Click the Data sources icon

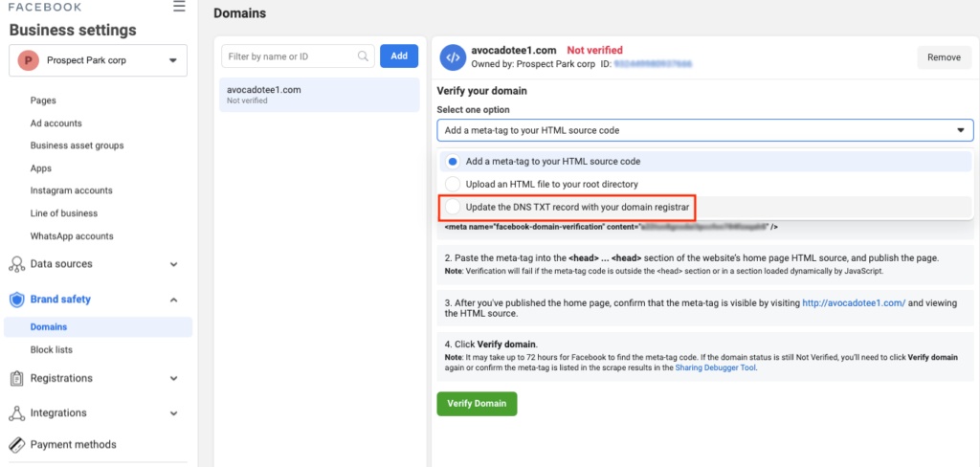pos(17,264)
